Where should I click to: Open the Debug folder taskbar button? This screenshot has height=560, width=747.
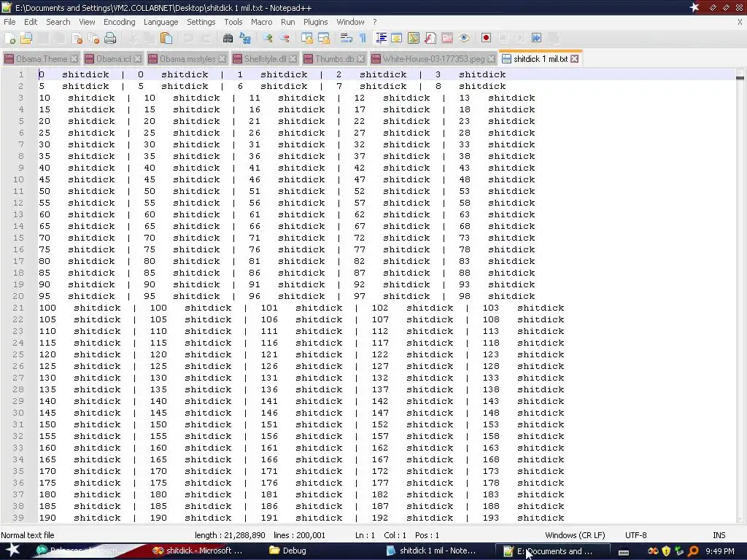click(x=287, y=551)
